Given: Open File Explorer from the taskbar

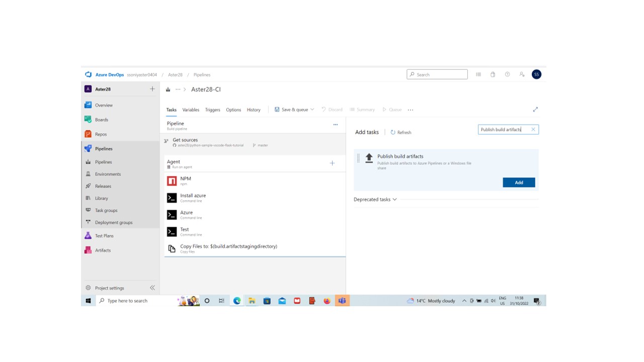Looking at the screenshot, I should pyautogui.click(x=252, y=301).
